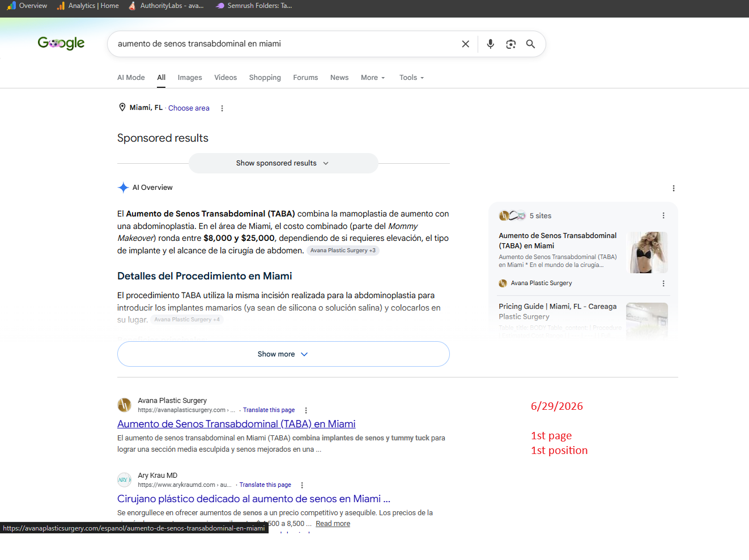749x560 pixels.
Task: Go to Google home via logo
Action: click(61, 43)
